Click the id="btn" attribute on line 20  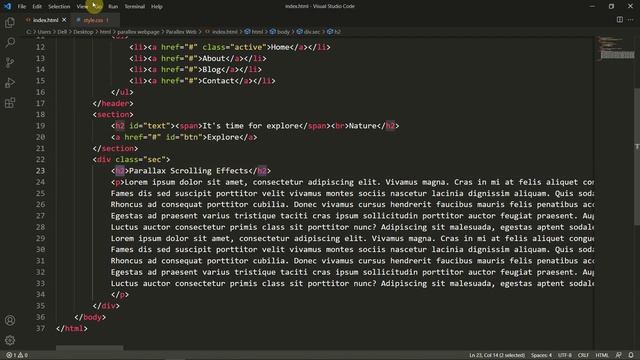[184, 137]
